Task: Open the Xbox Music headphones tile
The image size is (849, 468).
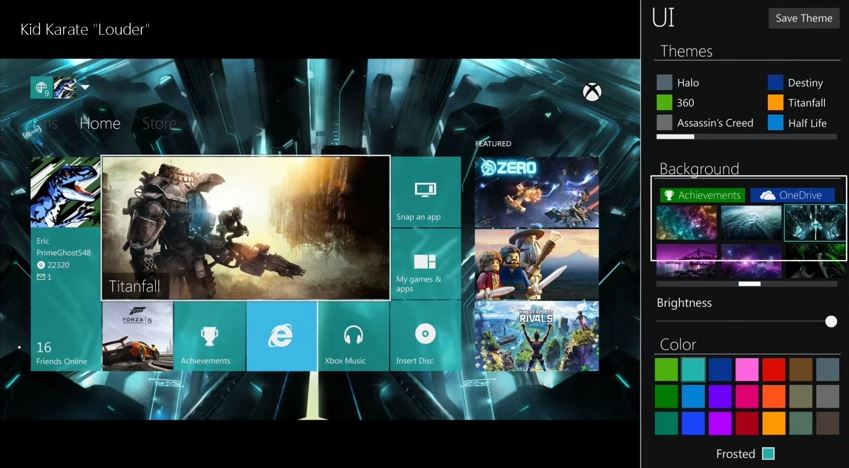Action: pyautogui.click(x=353, y=336)
